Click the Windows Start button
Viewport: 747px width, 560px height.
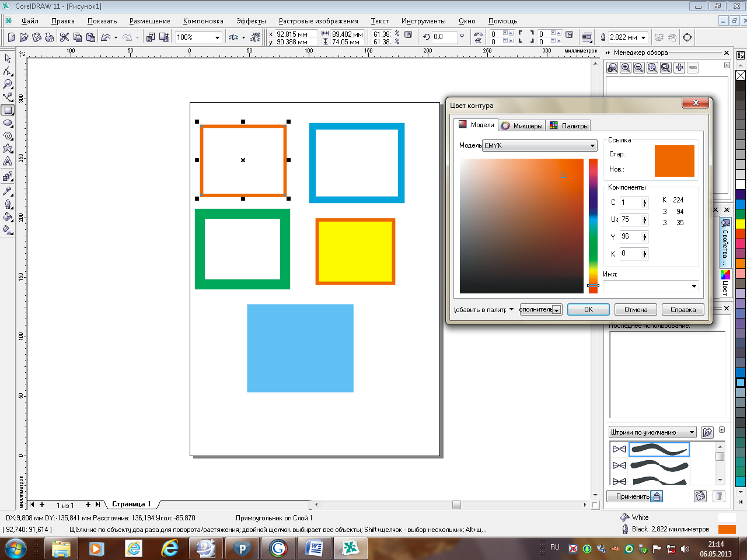(15, 548)
